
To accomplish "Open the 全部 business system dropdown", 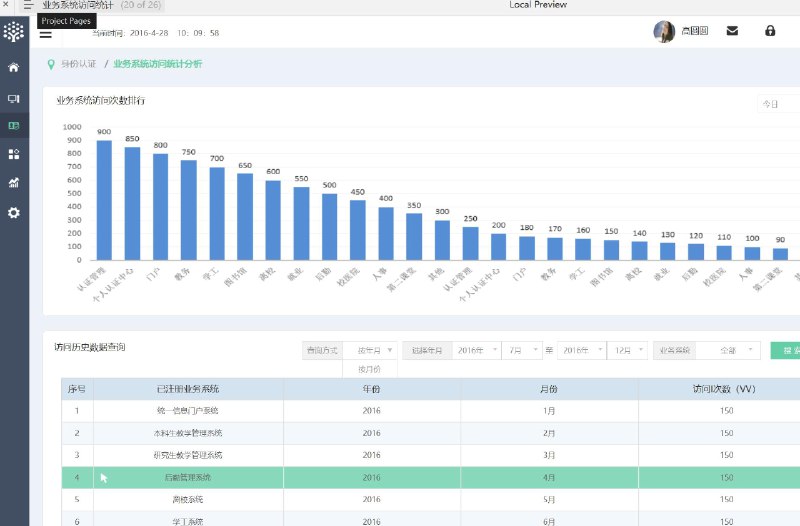I will 728,350.
